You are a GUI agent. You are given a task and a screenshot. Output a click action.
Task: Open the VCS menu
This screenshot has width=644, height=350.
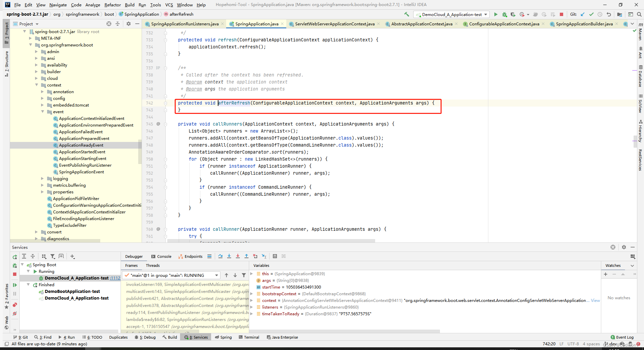169,5
